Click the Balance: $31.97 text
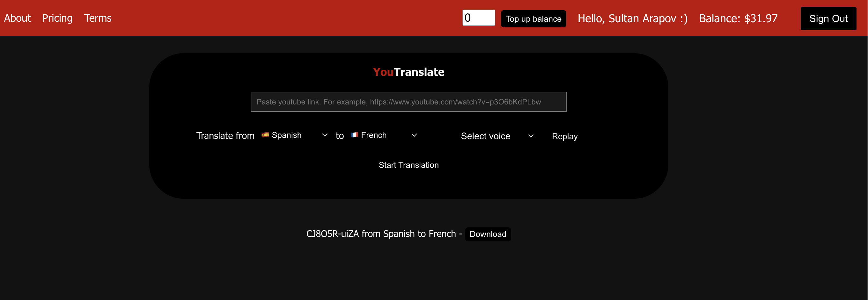This screenshot has width=868, height=300. tap(738, 18)
